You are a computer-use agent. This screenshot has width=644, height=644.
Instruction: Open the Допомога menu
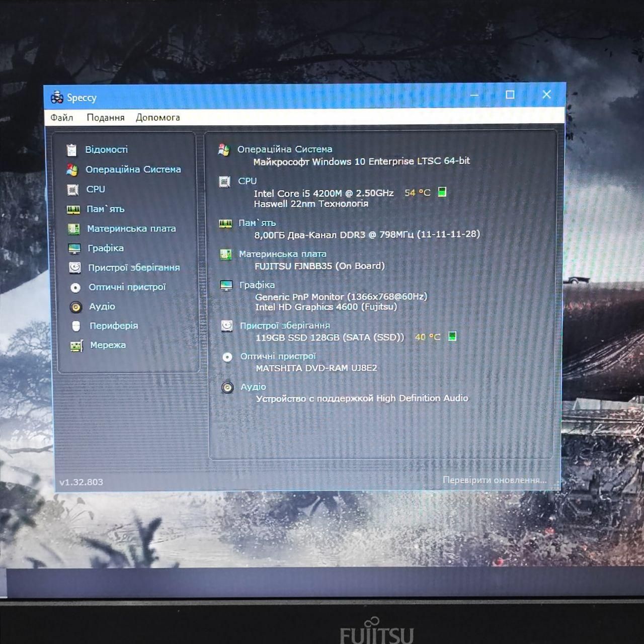click(158, 118)
